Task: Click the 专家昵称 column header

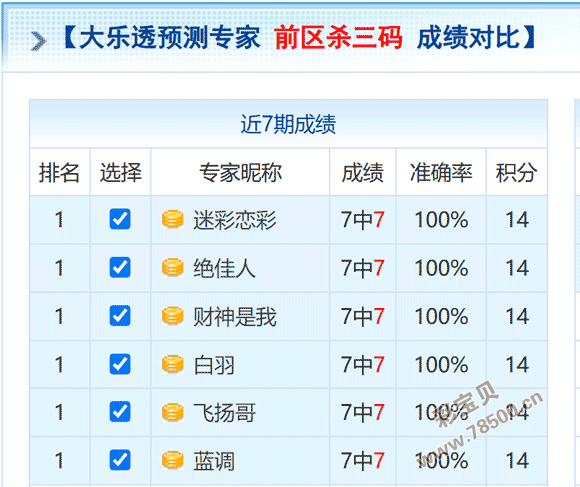Action: (x=240, y=172)
